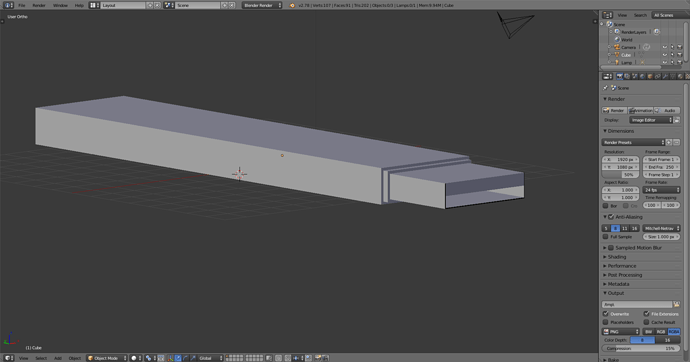Pin the properties context with pin icon
The image size is (690, 362).
point(606,88)
